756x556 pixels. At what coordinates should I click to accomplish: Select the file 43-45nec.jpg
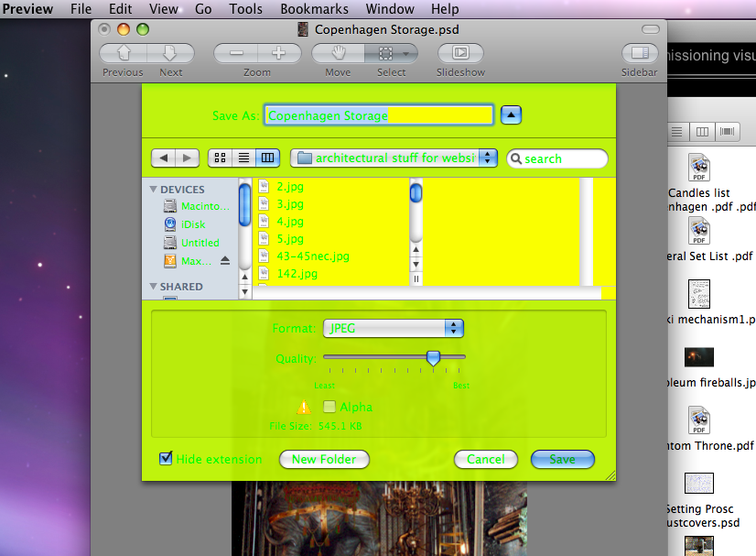[310, 256]
